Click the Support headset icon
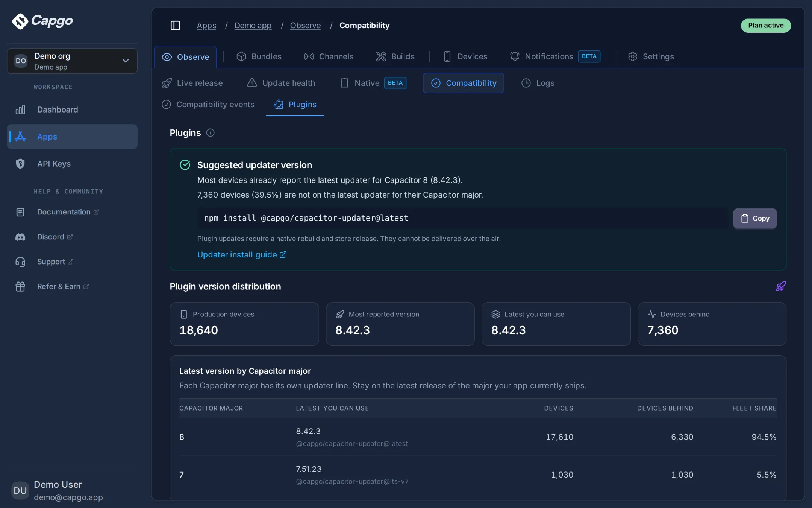 (20, 262)
